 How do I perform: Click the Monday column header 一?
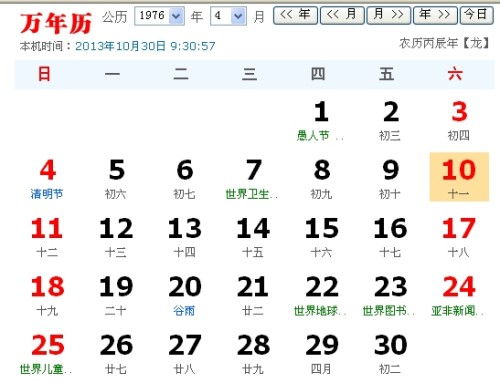[112, 74]
